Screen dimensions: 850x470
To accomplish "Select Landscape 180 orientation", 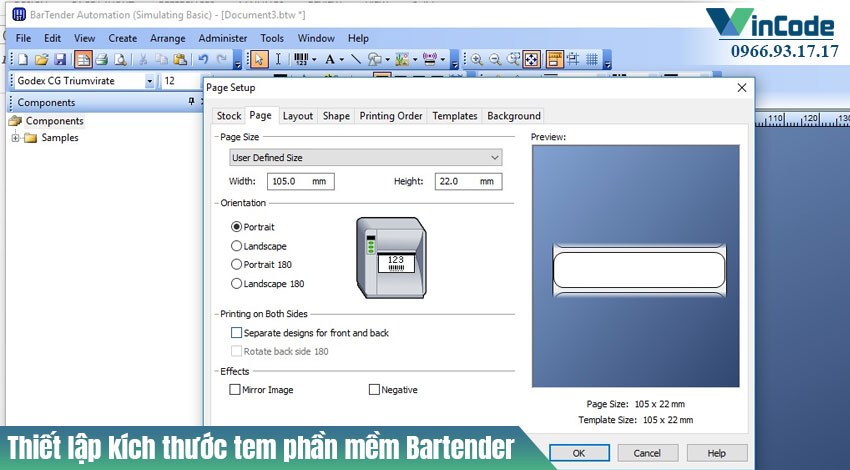I will tap(267, 284).
